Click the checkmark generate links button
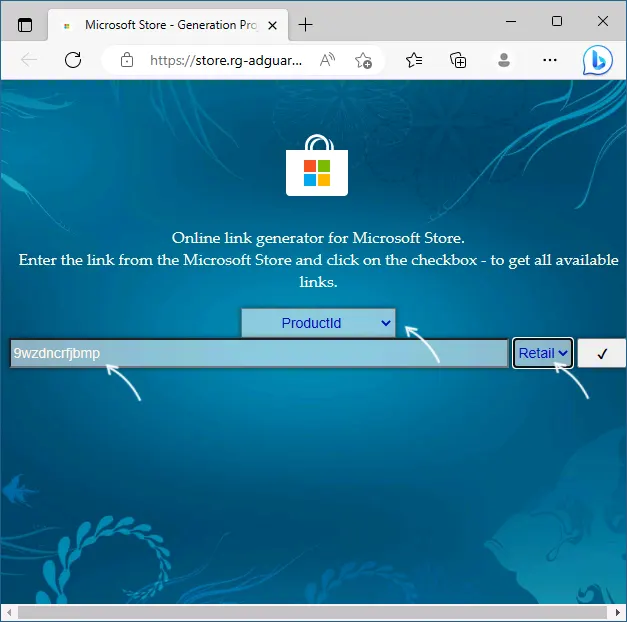Screen dimensions: 627x622 (602, 353)
